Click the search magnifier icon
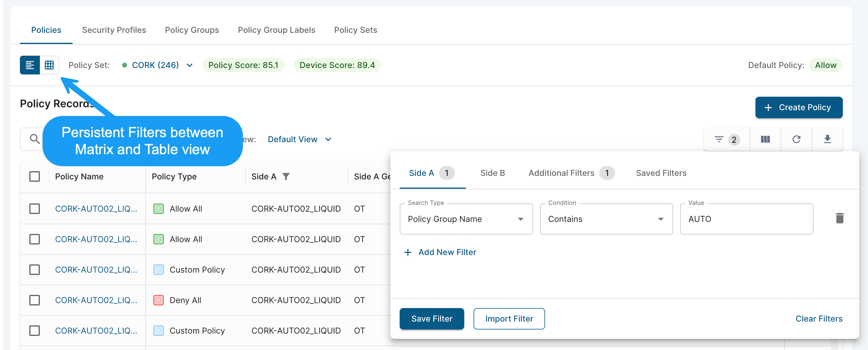868x350 pixels. 34,139
